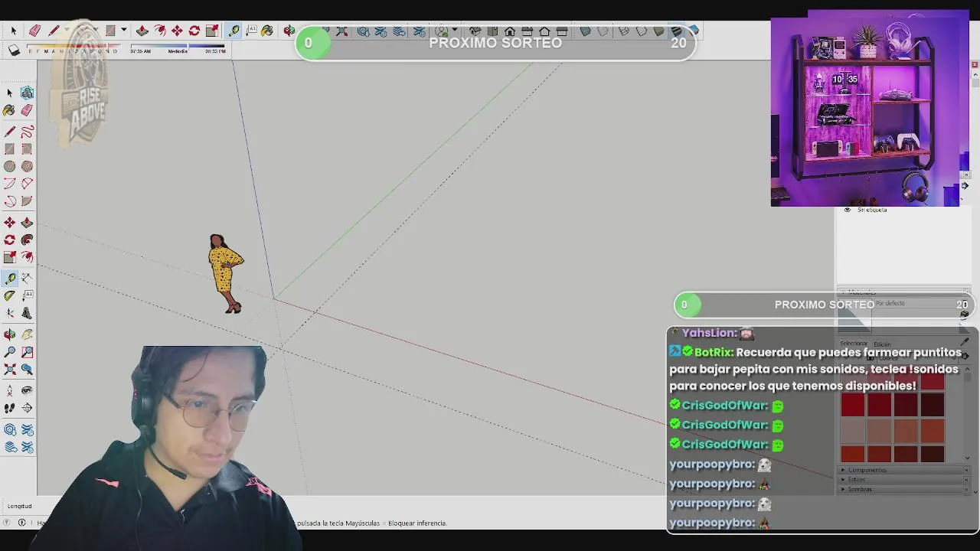Choose the Rotate tool in left toolbar

(10, 240)
